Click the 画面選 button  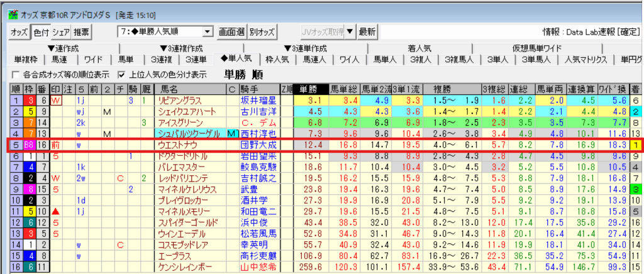click(x=231, y=31)
